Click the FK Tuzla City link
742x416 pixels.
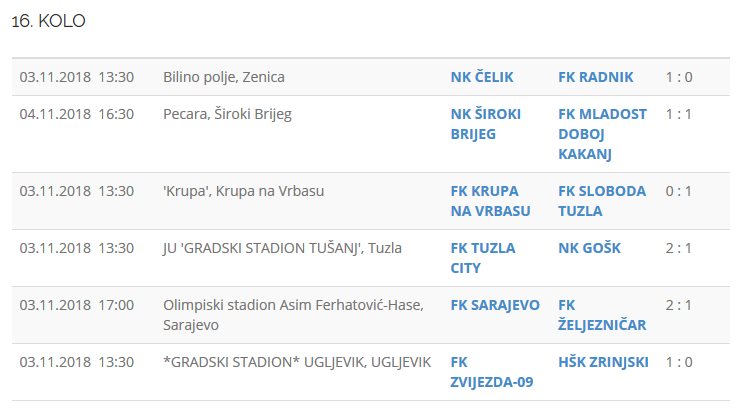pos(483,258)
